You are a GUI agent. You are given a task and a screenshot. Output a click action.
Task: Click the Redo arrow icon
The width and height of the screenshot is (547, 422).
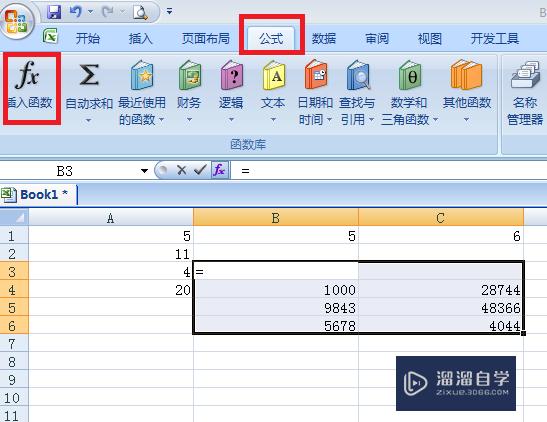pyautogui.click(x=107, y=12)
